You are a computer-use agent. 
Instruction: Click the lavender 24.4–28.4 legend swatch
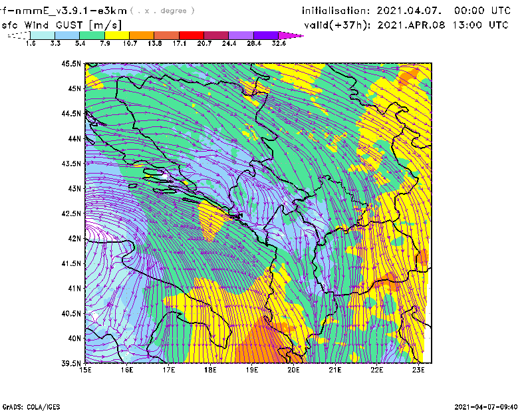(x=241, y=35)
